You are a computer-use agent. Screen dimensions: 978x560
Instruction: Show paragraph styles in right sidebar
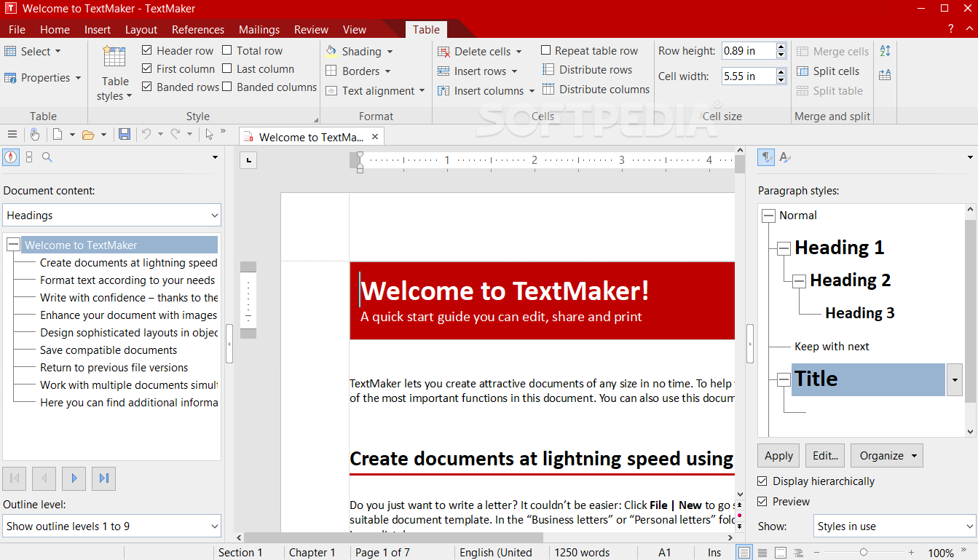pos(766,157)
